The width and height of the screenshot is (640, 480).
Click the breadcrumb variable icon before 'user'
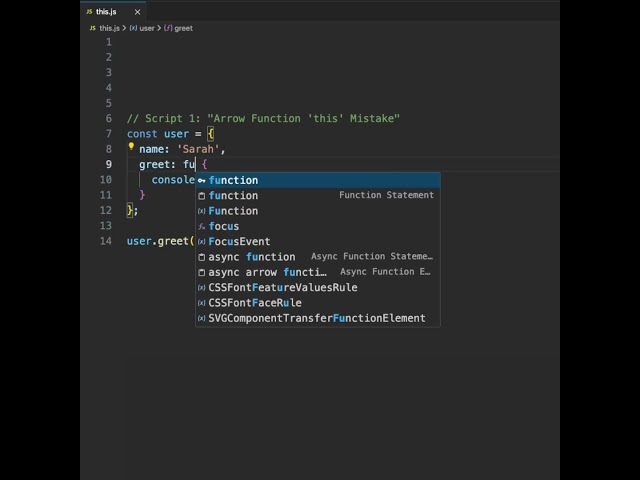click(133, 28)
